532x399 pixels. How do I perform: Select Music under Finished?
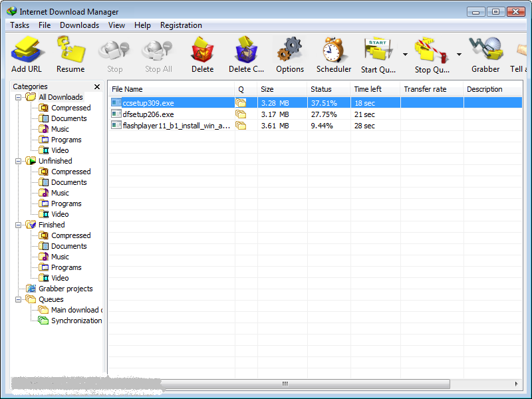click(x=60, y=257)
